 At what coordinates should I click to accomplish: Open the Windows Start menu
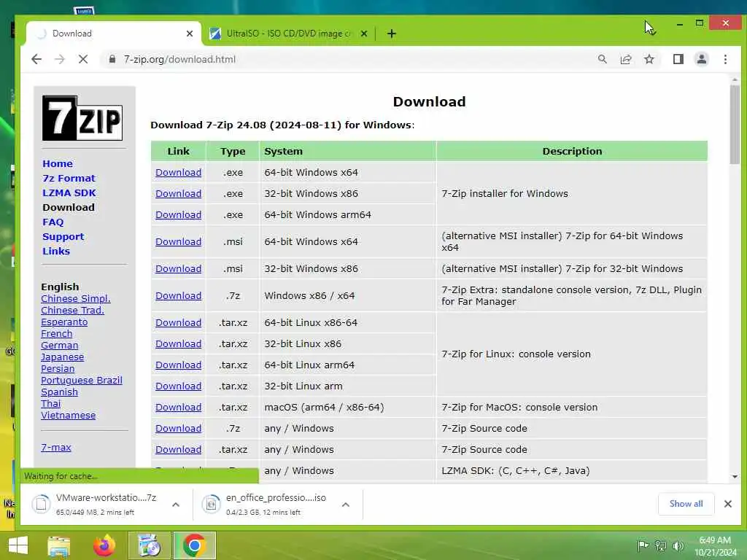pos(18,545)
